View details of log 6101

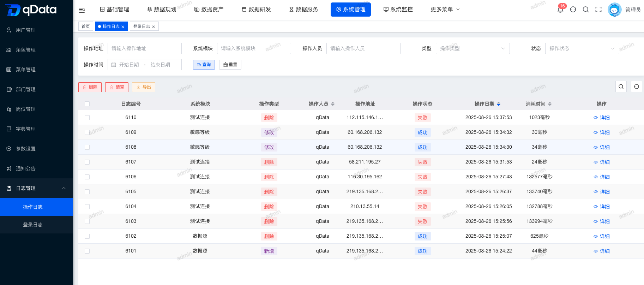602,251
